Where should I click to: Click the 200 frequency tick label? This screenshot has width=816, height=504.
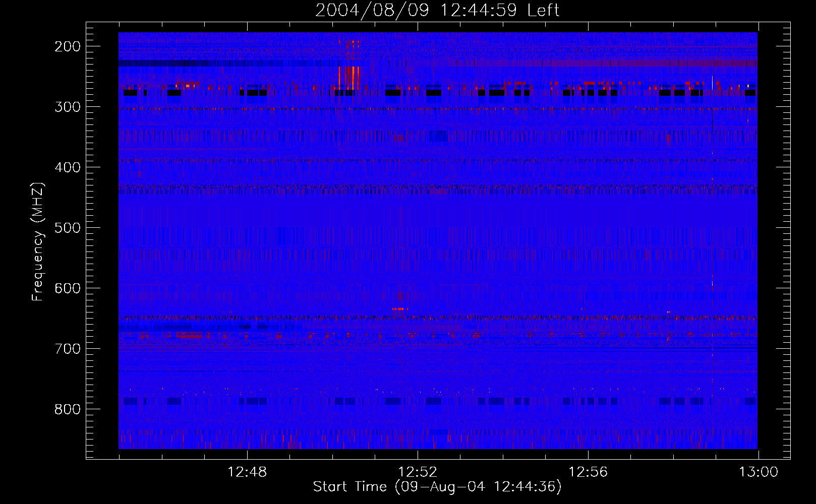[68, 46]
